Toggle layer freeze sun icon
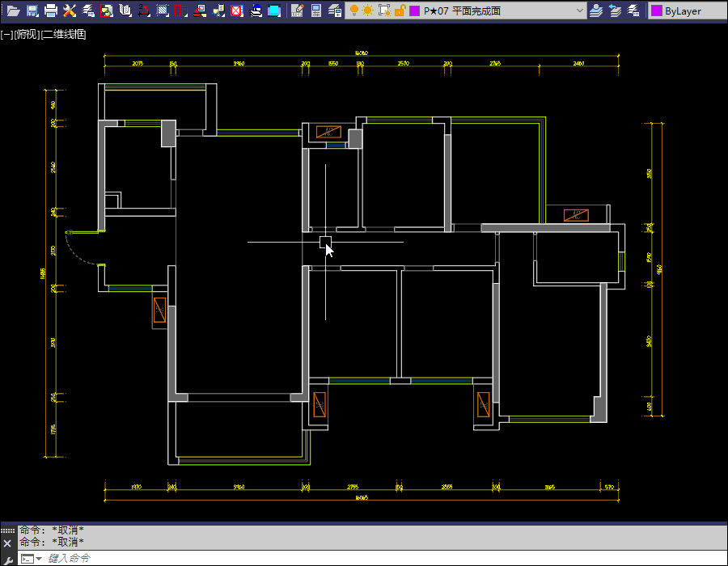Image resolution: width=728 pixels, height=566 pixels. 368,11
